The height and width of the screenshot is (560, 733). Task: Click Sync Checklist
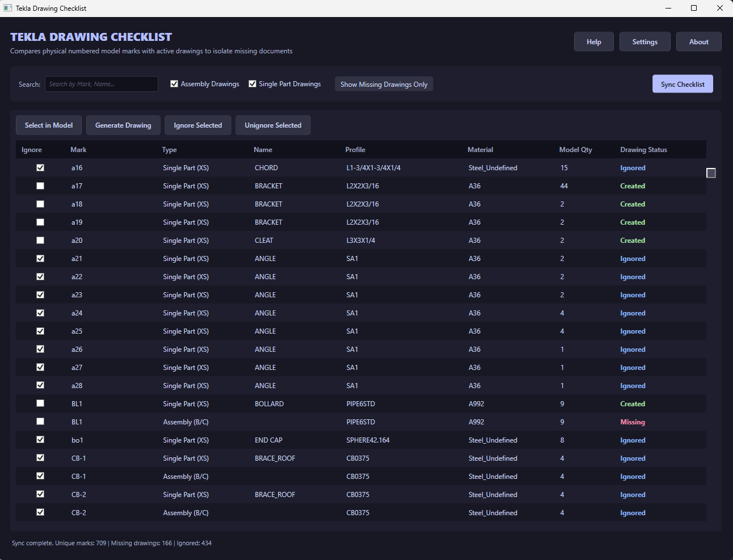(683, 84)
